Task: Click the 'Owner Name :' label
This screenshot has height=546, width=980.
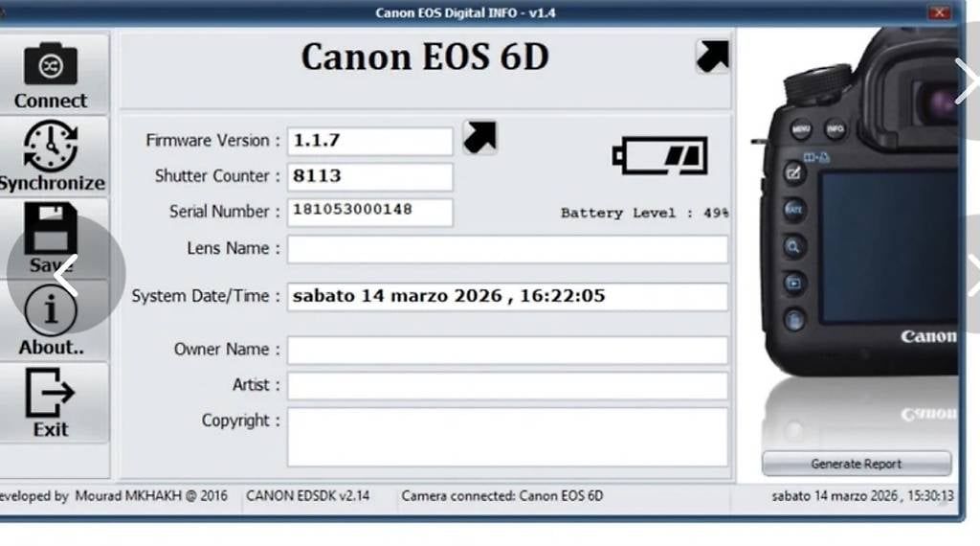Action: [x=227, y=350]
